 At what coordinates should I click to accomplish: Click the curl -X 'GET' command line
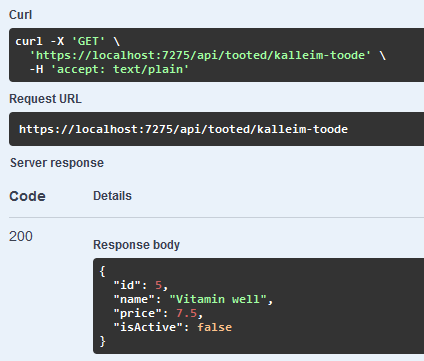pos(68,41)
